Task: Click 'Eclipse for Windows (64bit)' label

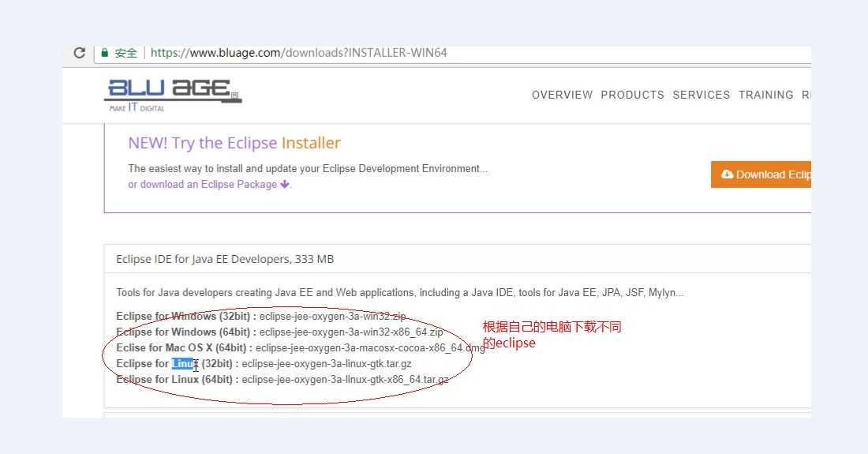Action: coord(186,332)
